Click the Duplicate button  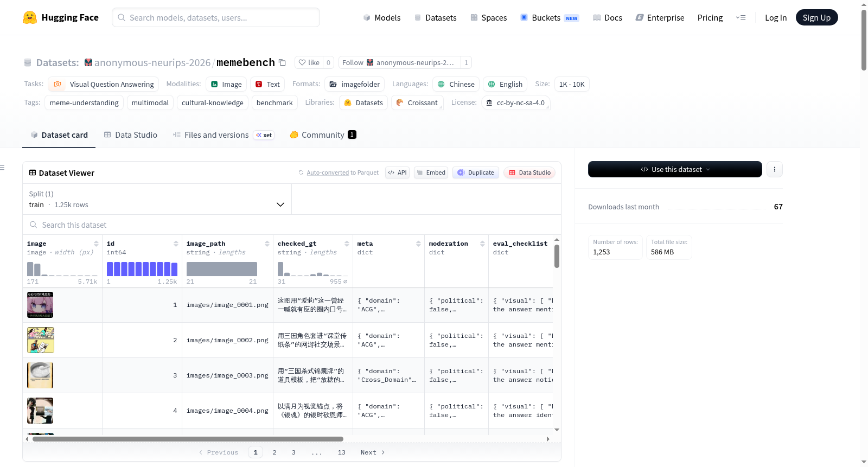pyautogui.click(x=476, y=172)
